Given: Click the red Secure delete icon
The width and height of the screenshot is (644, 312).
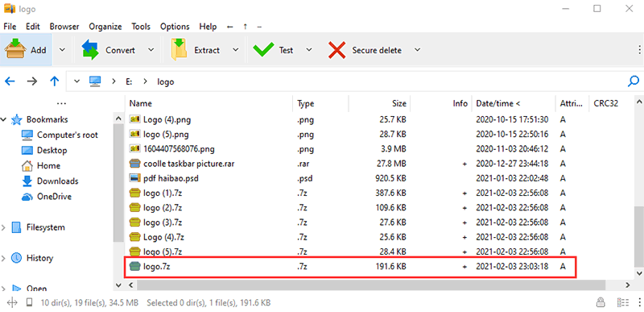Looking at the screenshot, I should point(336,50).
